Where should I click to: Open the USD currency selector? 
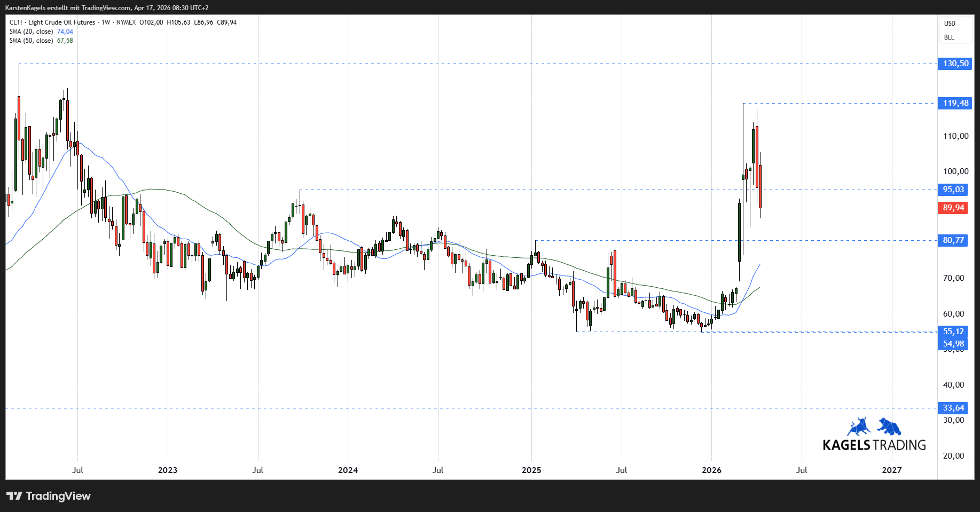(x=950, y=23)
